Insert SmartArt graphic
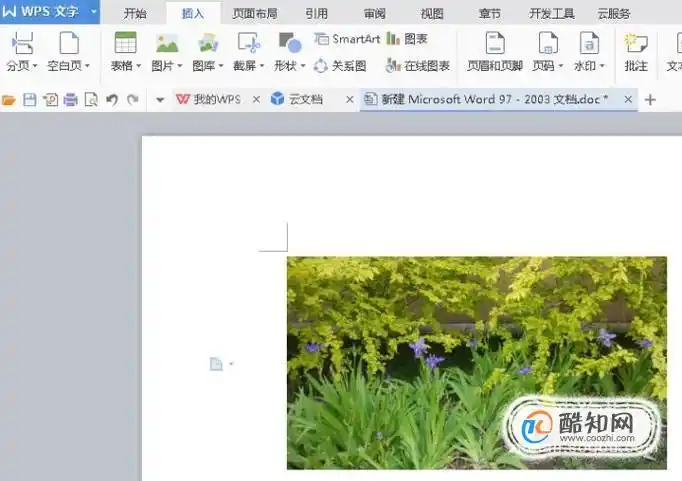This screenshot has width=682, height=481. (347, 39)
